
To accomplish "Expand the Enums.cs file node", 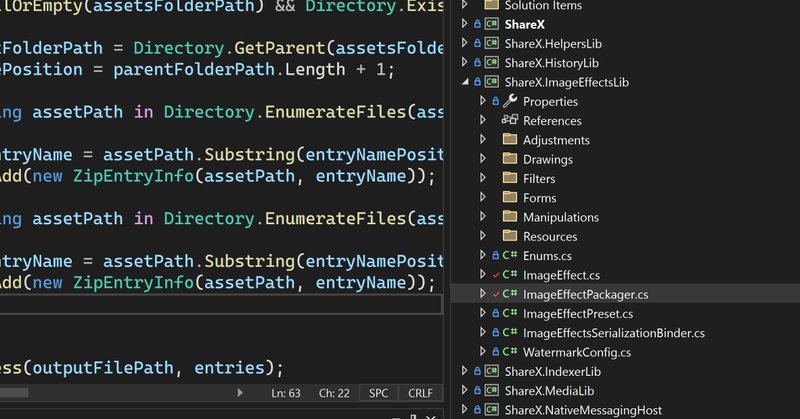I will [x=483, y=255].
